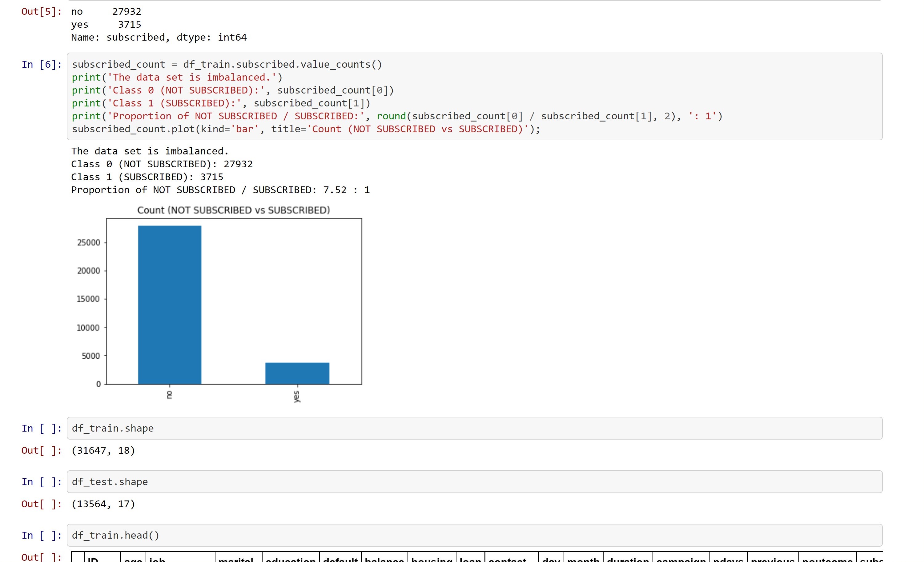924x562 pixels.
Task: Click the short blue 'yes' bar
Action: 297,373
